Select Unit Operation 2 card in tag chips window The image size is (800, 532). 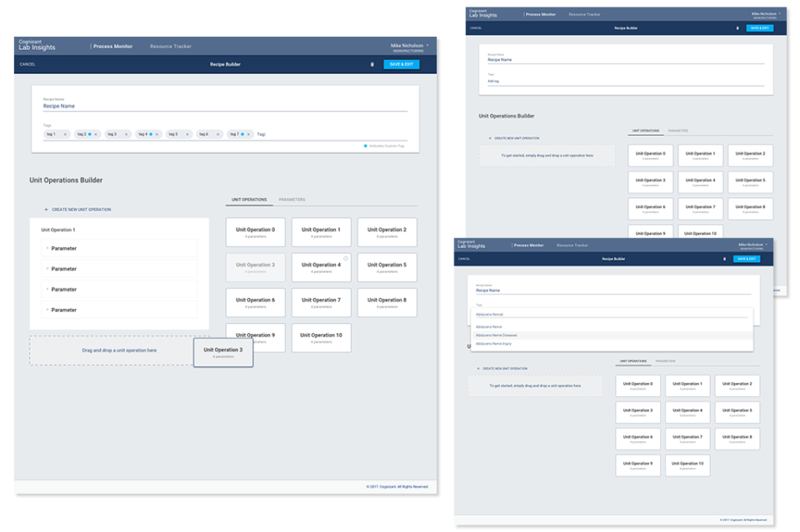click(387, 232)
